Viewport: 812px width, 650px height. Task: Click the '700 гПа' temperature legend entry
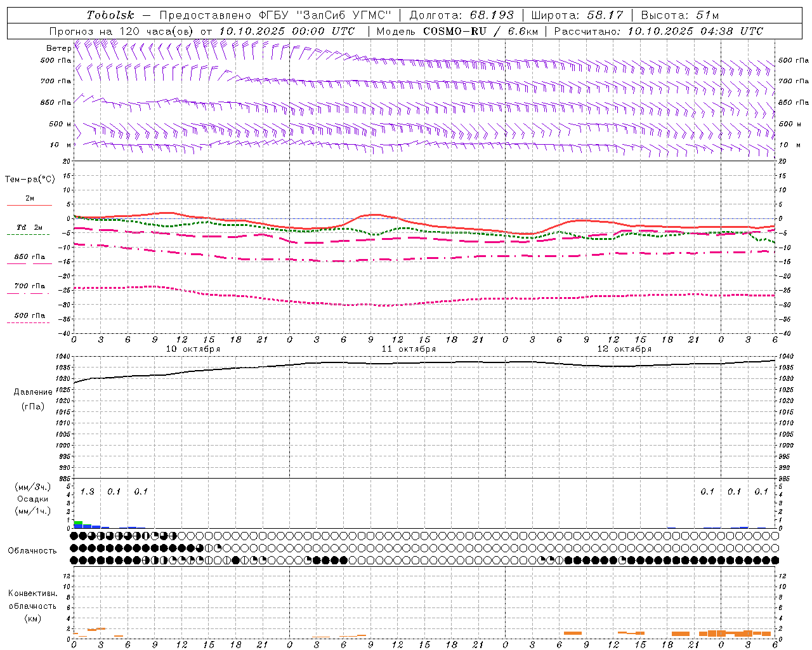pos(29,286)
